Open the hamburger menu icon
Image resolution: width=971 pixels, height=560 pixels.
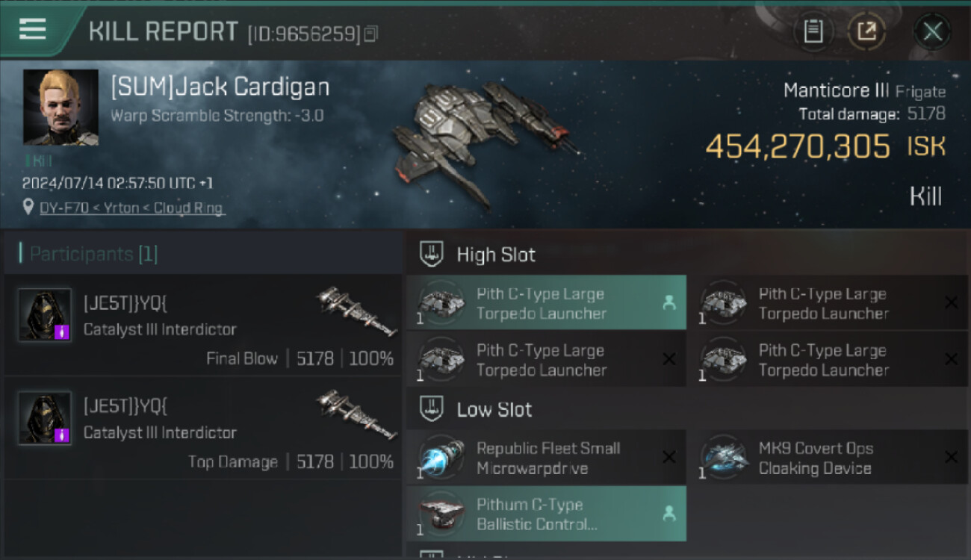click(32, 30)
